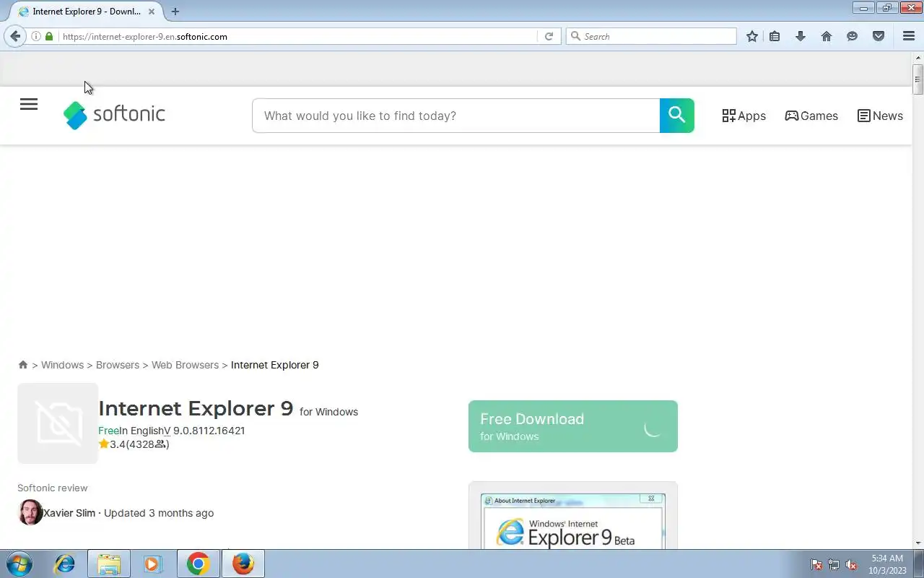Focus the Firefox Search box

coord(651,36)
